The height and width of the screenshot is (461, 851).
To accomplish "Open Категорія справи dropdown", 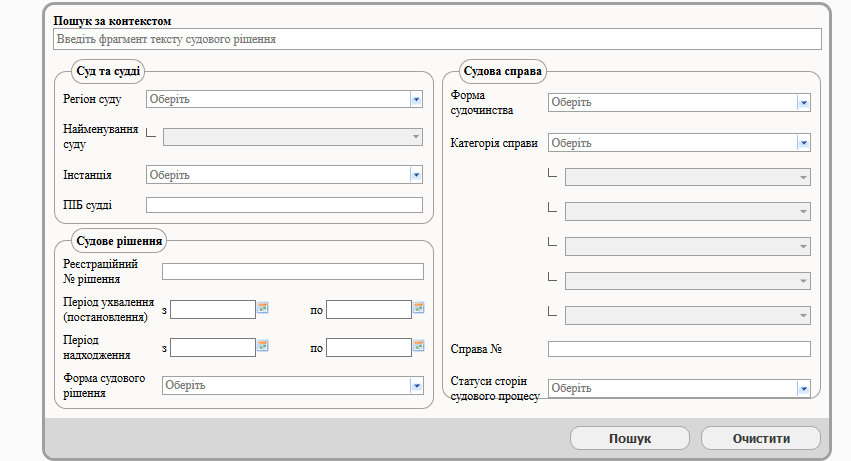I will (803, 143).
